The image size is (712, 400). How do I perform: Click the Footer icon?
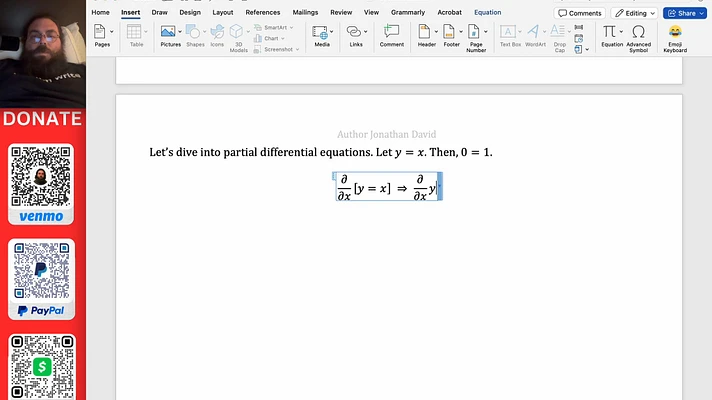pos(449,32)
